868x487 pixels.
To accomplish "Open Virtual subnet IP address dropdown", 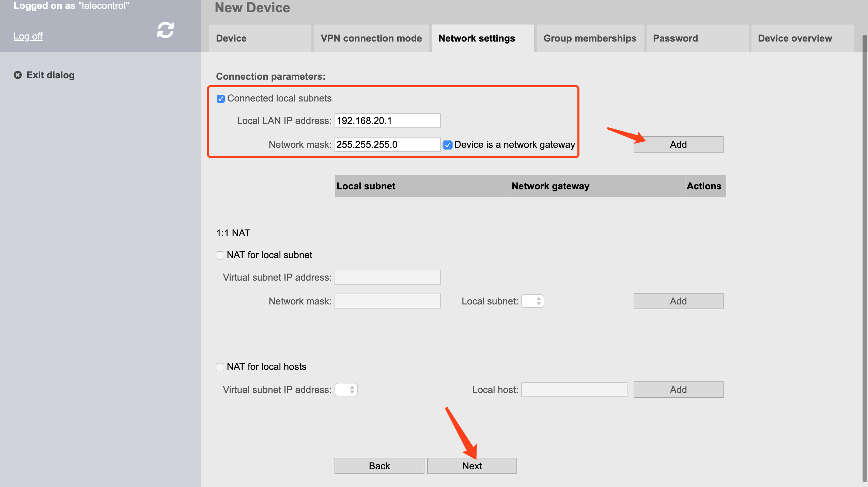I will [346, 390].
